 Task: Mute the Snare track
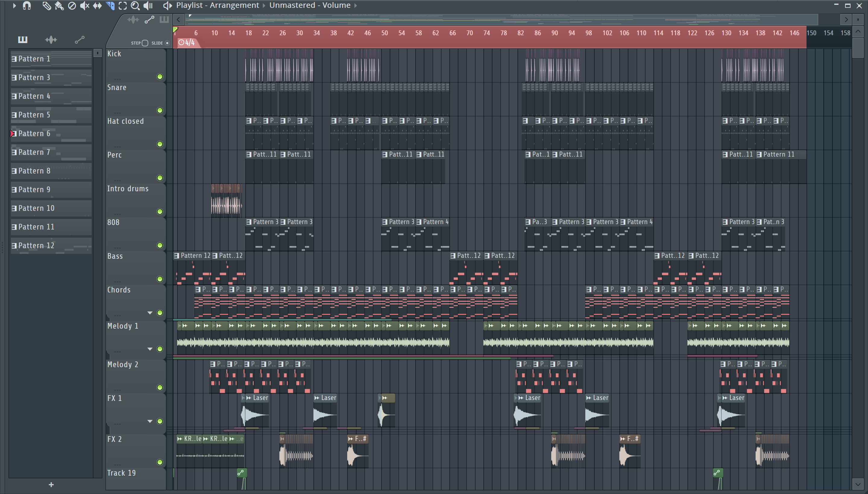coord(159,110)
